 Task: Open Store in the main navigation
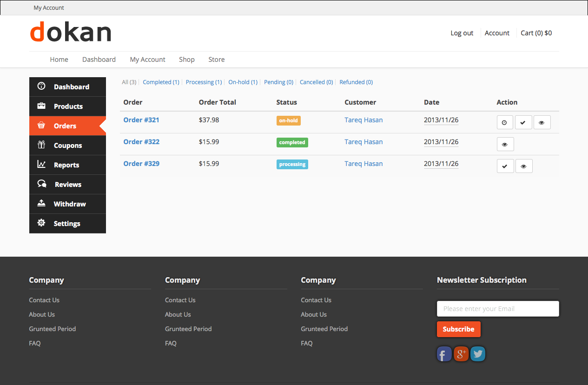point(217,60)
